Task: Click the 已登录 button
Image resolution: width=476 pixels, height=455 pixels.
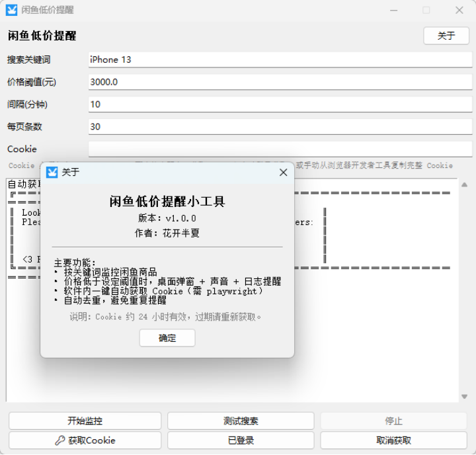Action: (x=241, y=440)
